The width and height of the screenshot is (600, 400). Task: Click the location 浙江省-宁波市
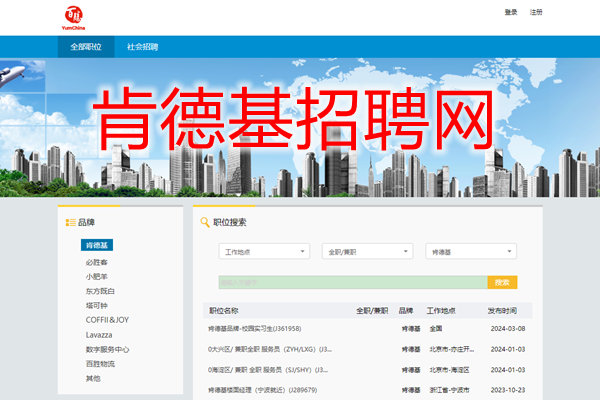click(x=449, y=390)
